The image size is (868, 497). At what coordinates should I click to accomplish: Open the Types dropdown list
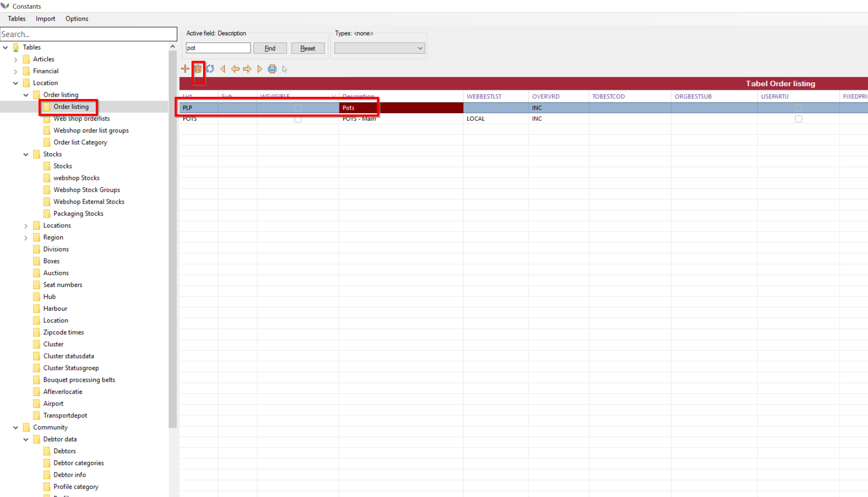(x=379, y=48)
